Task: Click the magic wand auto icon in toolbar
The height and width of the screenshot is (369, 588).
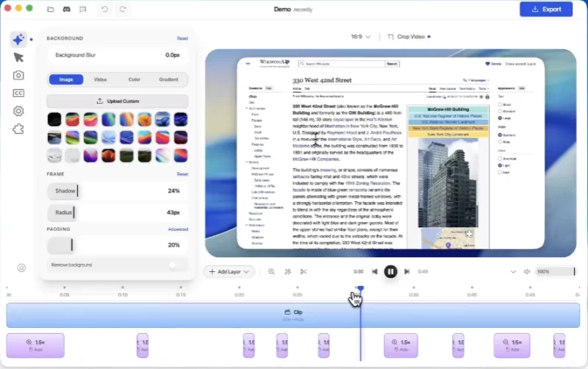Action: [x=287, y=271]
